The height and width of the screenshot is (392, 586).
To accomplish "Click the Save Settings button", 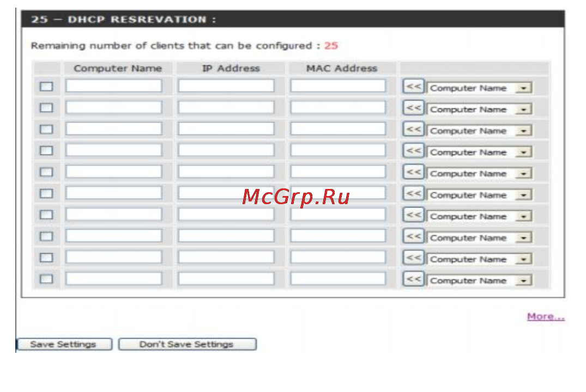I will pyautogui.click(x=64, y=344).
